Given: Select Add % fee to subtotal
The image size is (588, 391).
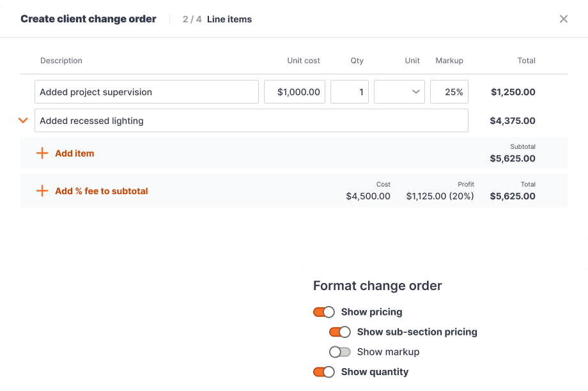Looking at the screenshot, I should [x=101, y=191].
